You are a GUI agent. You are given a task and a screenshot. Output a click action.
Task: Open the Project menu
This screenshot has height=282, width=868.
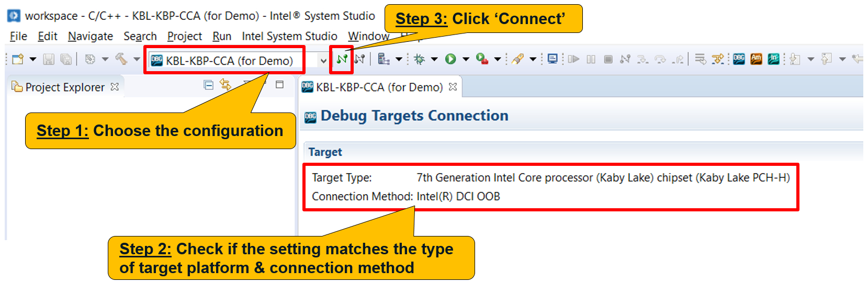(184, 36)
